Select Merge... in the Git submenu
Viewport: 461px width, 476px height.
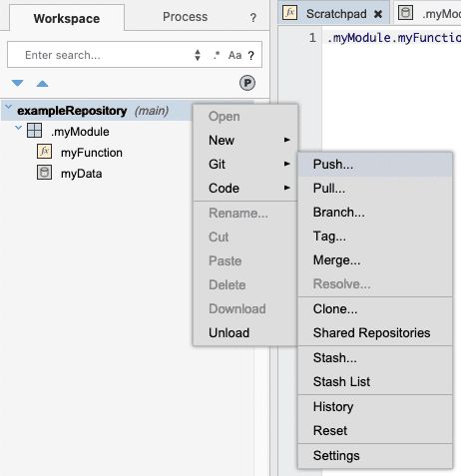375,260
